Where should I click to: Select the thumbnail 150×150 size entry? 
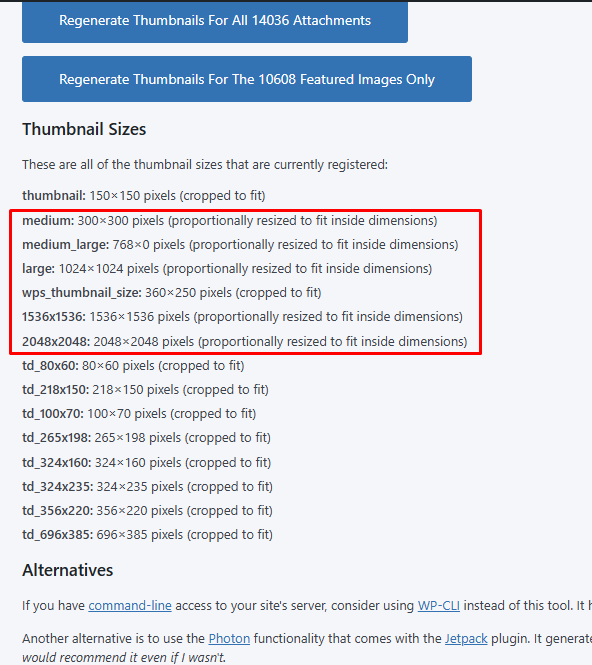tap(144, 196)
